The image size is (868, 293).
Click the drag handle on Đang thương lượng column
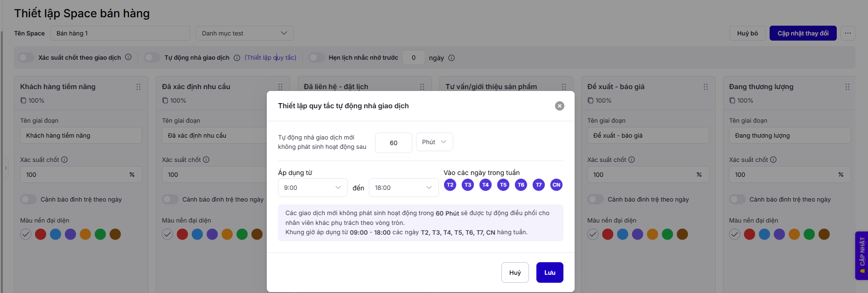pyautogui.click(x=847, y=87)
